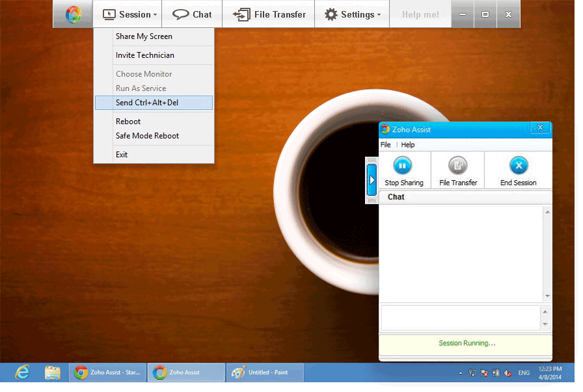Expand the Settings dropdown in toolbar
Image resolution: width=583 pixels, height=392 pixels.
(352, 14)
